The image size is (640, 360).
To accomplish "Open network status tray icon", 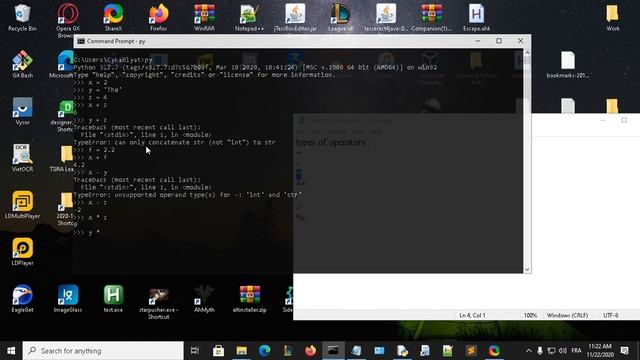I will [551, 351].
